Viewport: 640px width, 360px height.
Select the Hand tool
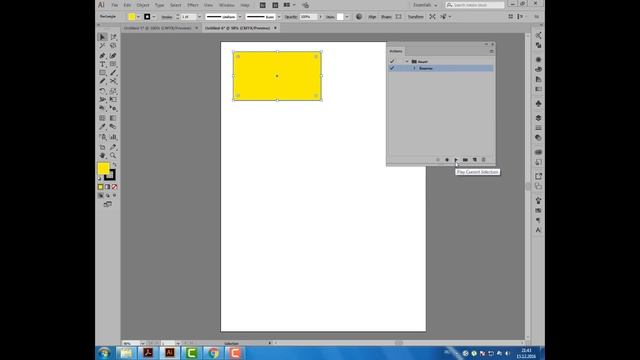click(x=102, y=156)
